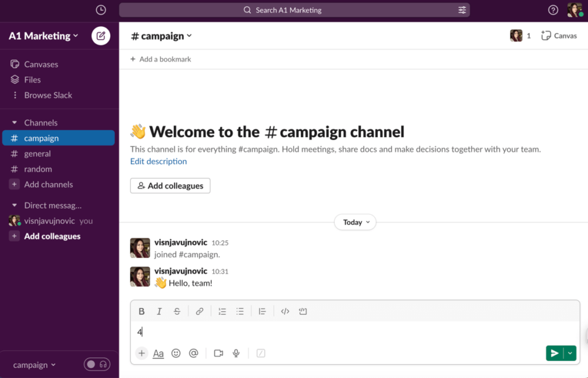
Task: Mention someone using the @ icon
Action: coord(194,353)
